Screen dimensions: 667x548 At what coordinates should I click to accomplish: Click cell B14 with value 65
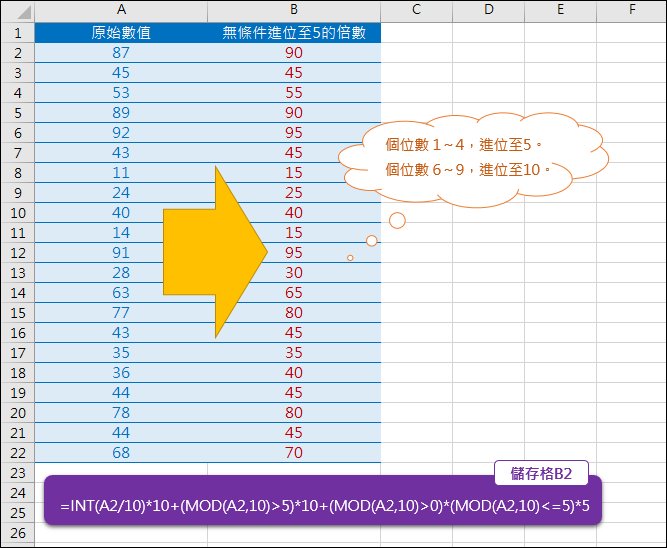click(x=294, y=293)
